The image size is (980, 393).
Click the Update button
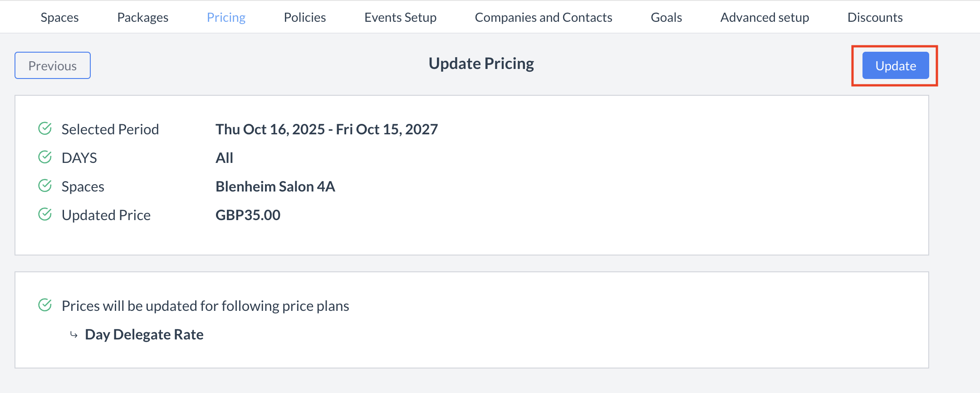click(x=895, y=65)
